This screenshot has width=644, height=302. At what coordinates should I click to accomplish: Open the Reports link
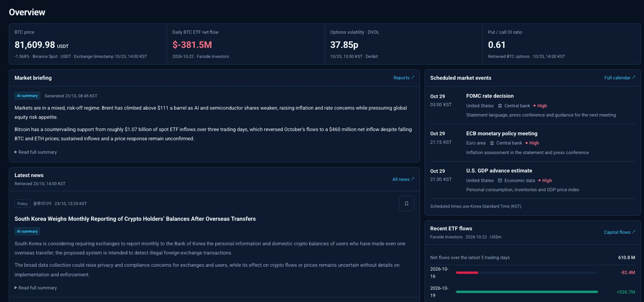(404, 78)
